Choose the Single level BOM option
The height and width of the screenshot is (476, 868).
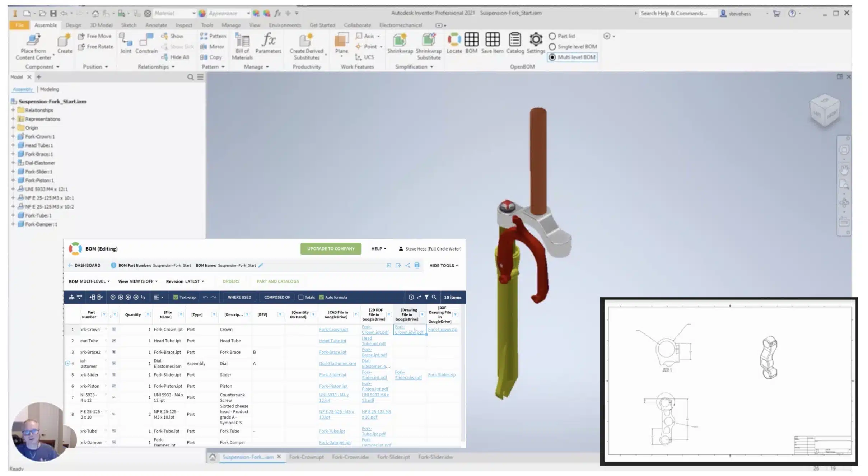pyautogui.click(x=552, y=47)
